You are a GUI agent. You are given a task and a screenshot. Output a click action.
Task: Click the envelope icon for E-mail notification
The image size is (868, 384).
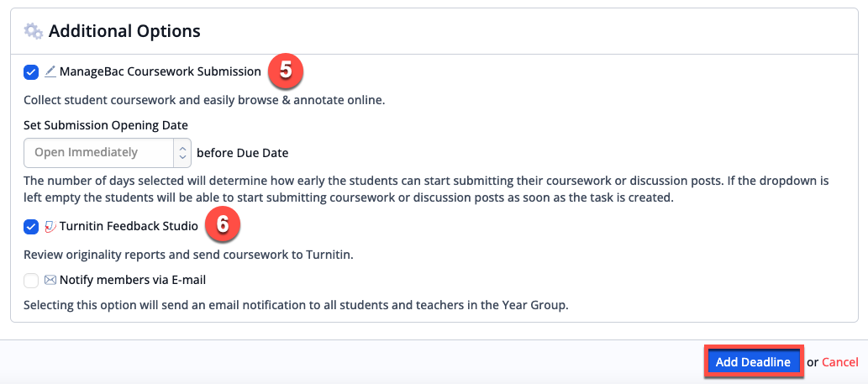50,280
